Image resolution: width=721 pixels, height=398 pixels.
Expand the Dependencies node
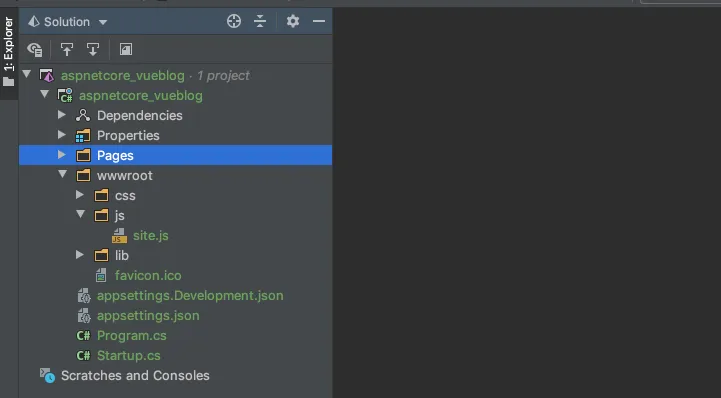62,114
